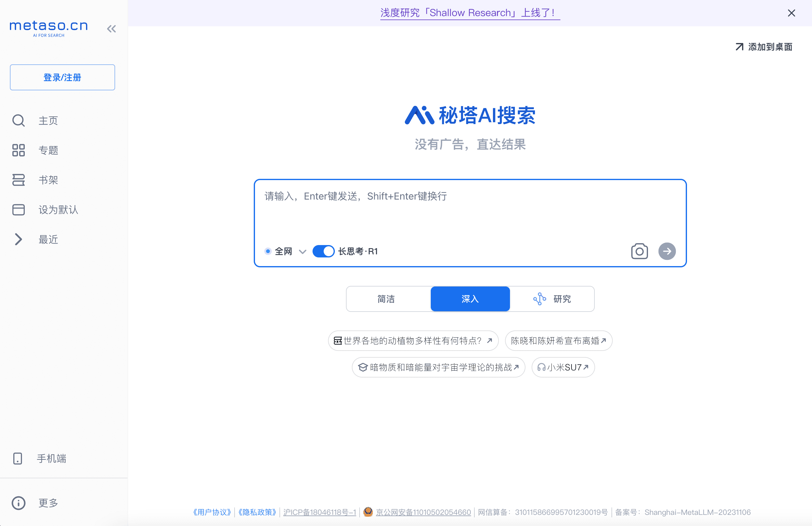Click the 添加到桌面 link
Image resolution: width=812 pixels, height=526 pixels.
(x=764, y=47)
